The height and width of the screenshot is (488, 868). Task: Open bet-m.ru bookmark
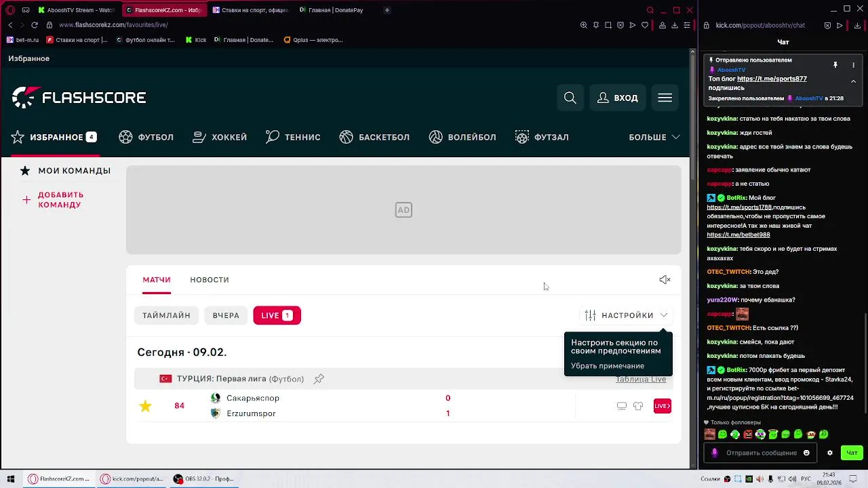pyautogui.click(x=22, y=40)
